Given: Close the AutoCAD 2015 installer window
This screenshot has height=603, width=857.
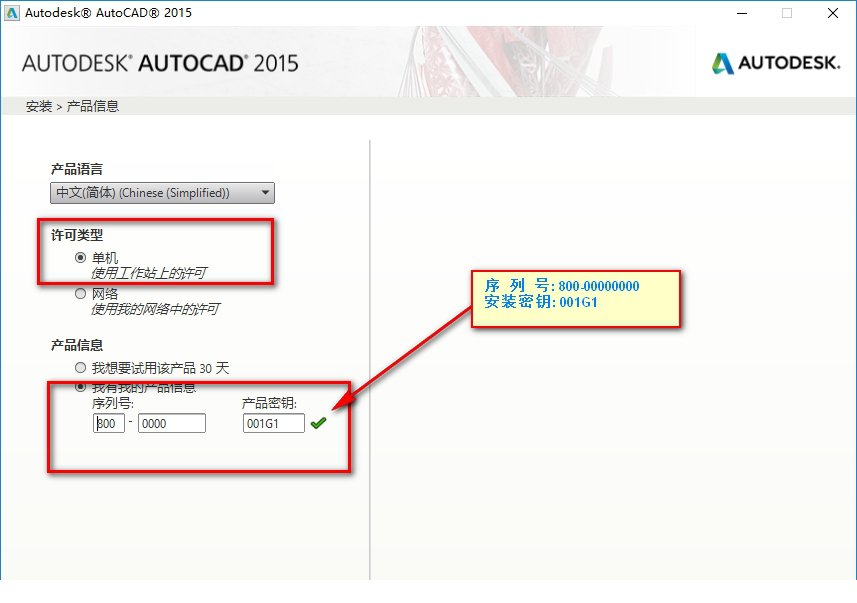Looking at the screenshot, I should pyautogui.click(x=833, y=13).
